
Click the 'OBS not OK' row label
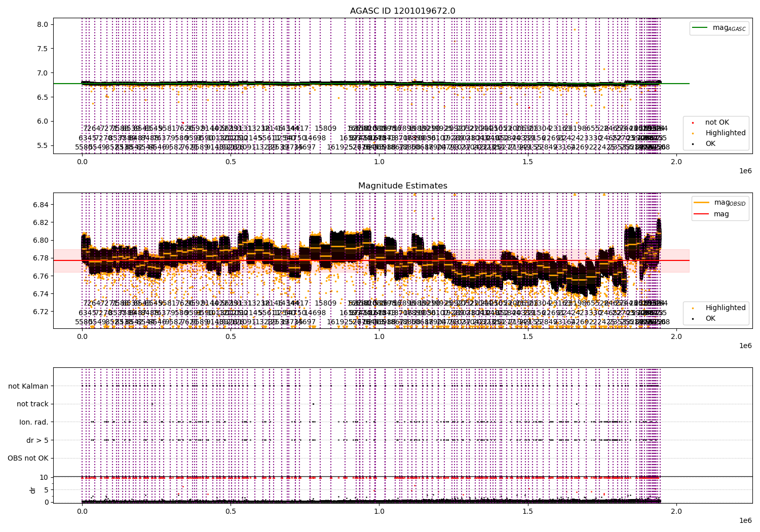click(28, 458)
